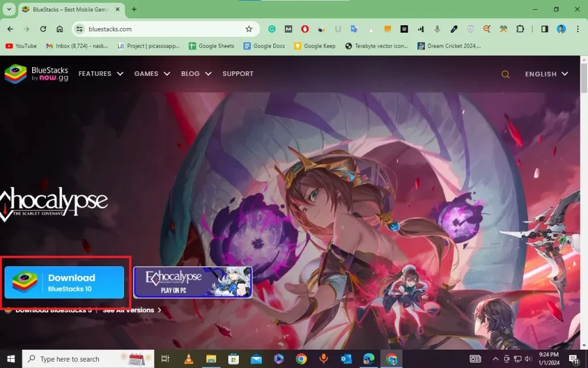588x368 pixels.
Task: Open the gray M extension icon
Action: tap(288, 29)
